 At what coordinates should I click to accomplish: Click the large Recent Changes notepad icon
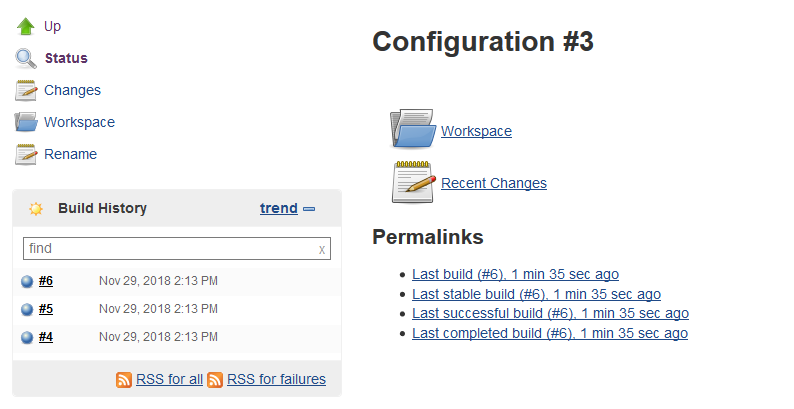click(414, 182)
